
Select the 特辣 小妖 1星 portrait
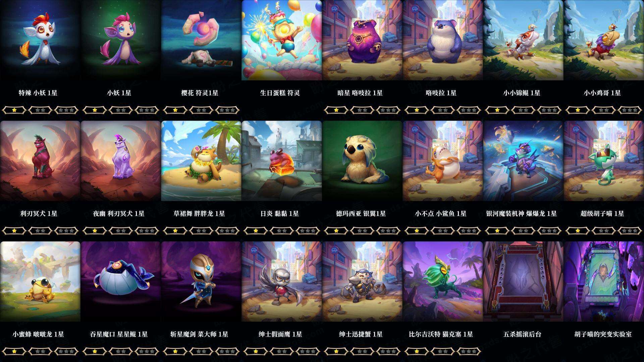40,40
